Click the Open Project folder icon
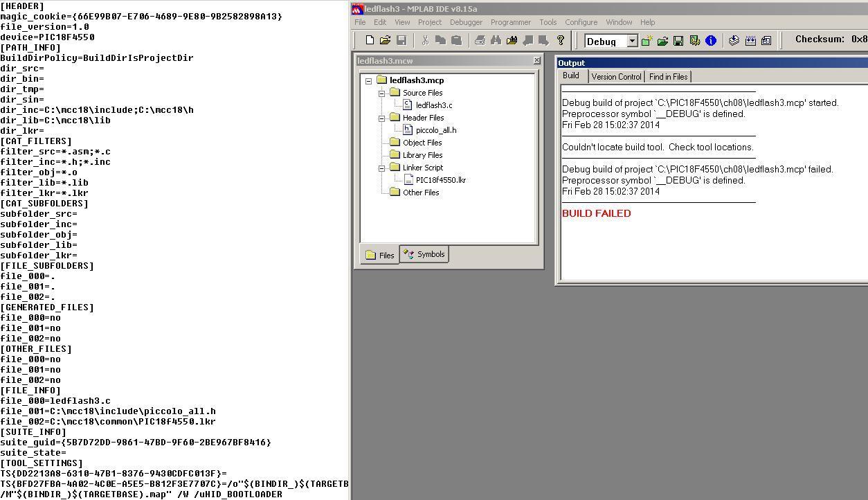868x500 pixels. [x=662, y=41]
